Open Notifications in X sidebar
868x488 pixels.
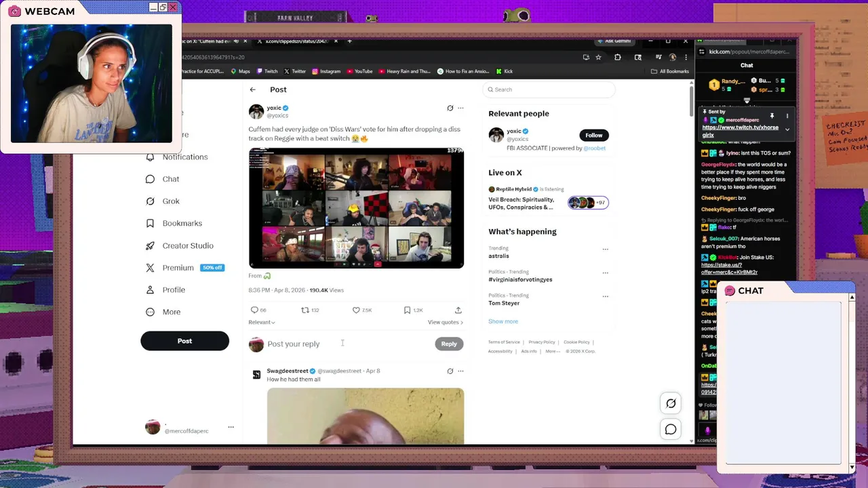point(176,157)
